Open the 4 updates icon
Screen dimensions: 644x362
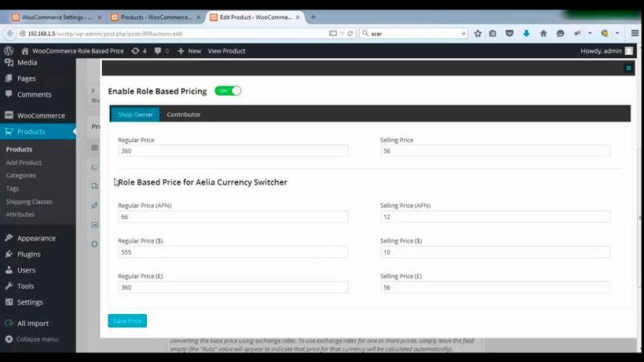click(139, 51)
